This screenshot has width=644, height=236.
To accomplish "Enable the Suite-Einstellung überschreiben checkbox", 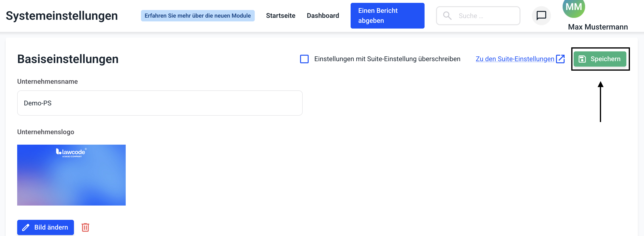I will [304, 59].
